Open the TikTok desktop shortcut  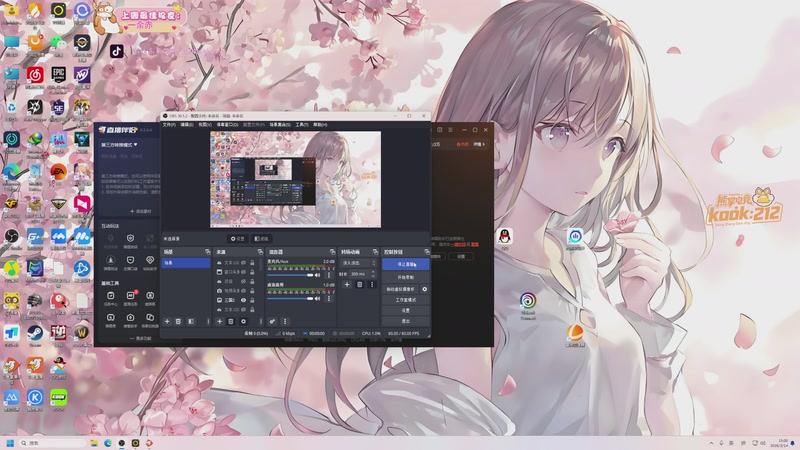(x=117, y=51)
